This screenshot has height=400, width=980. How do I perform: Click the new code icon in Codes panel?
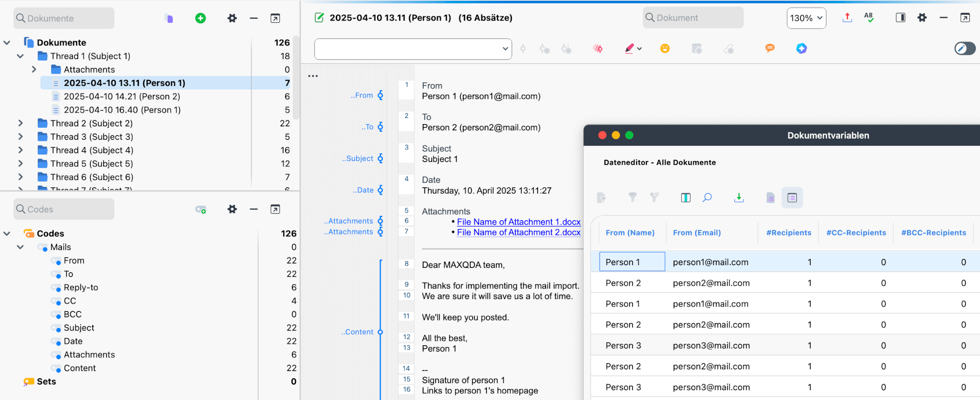point(200,210)
